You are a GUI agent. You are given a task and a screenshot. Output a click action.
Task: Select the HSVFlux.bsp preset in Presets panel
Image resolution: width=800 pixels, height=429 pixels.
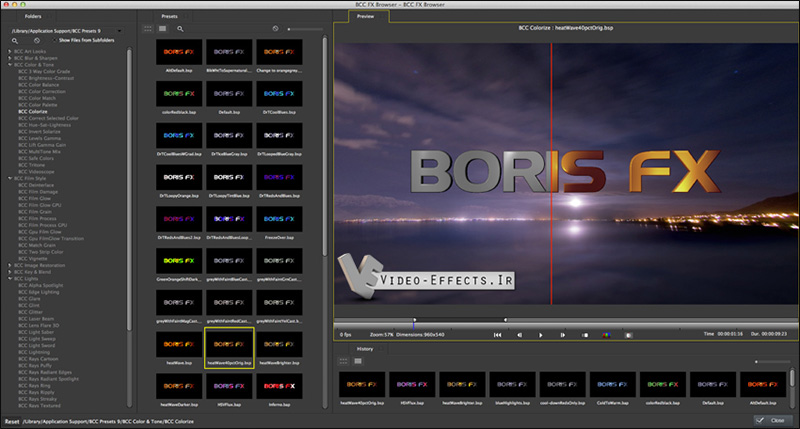[229, 386]
